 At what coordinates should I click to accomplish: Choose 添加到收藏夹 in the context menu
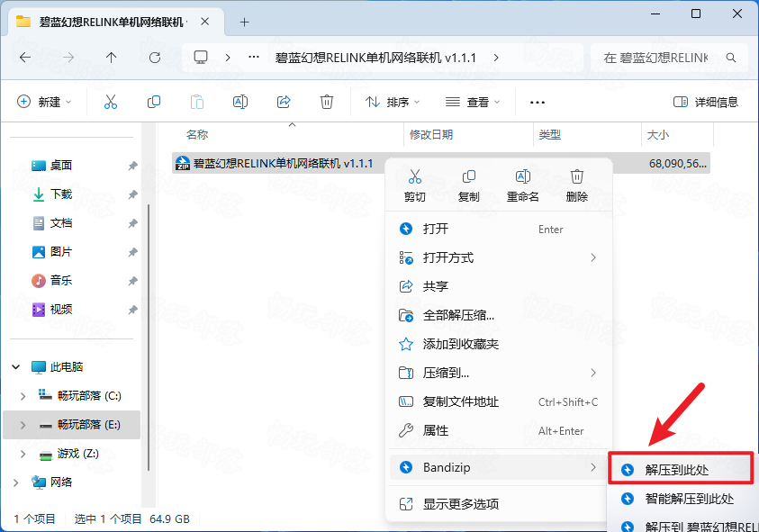(x=500, y=344)
